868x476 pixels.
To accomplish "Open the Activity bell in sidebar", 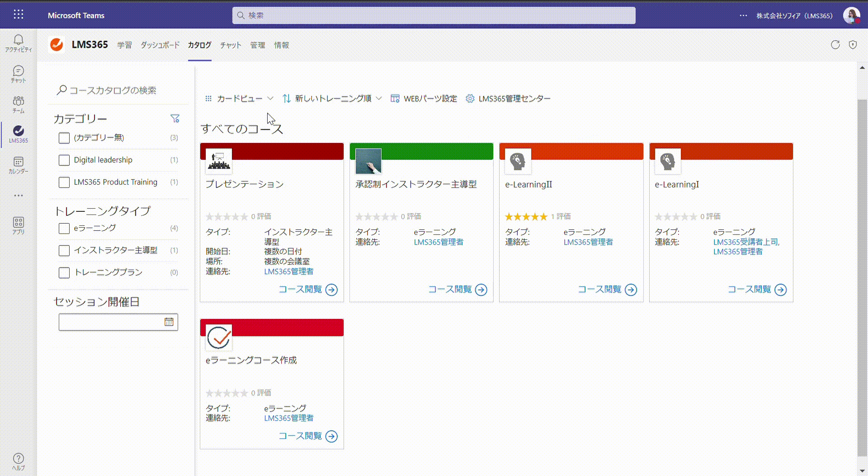I will (x=19, y=43).
